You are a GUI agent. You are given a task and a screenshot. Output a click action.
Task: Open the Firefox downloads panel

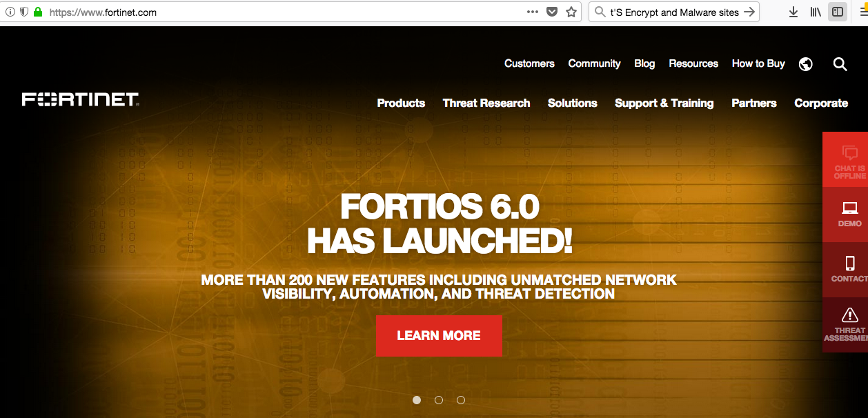point(793,12)
